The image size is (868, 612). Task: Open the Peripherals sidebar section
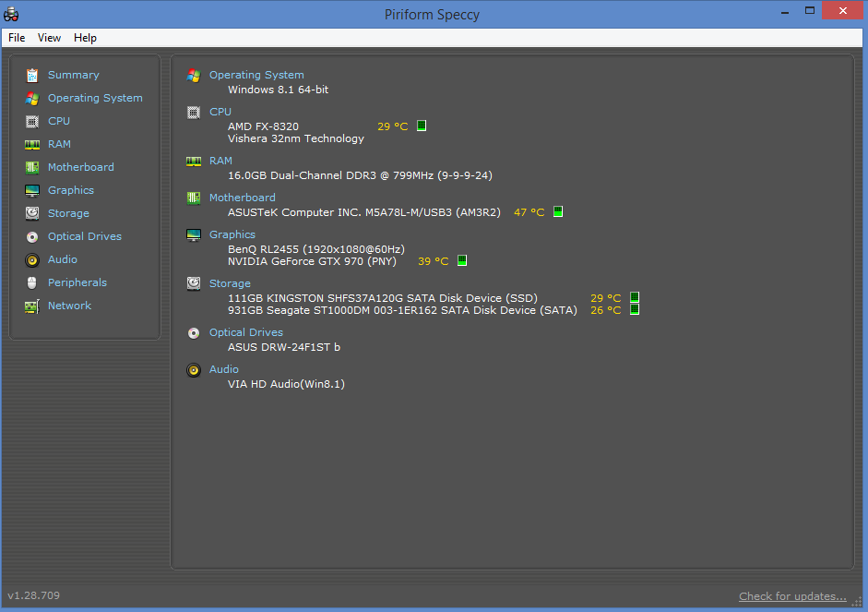(77, 282)
